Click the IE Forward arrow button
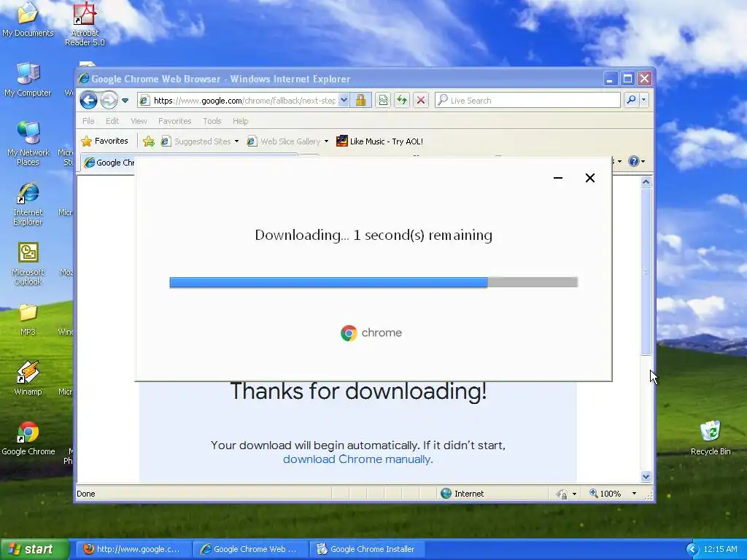 tap(109, 101)
